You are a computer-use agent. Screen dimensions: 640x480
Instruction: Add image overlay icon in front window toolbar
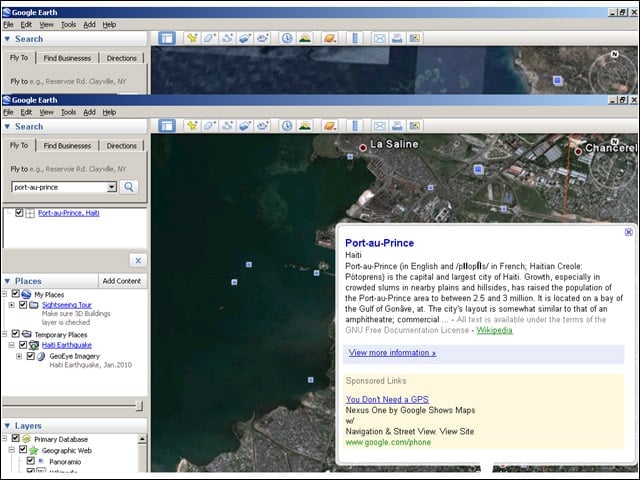pos(244,126)
